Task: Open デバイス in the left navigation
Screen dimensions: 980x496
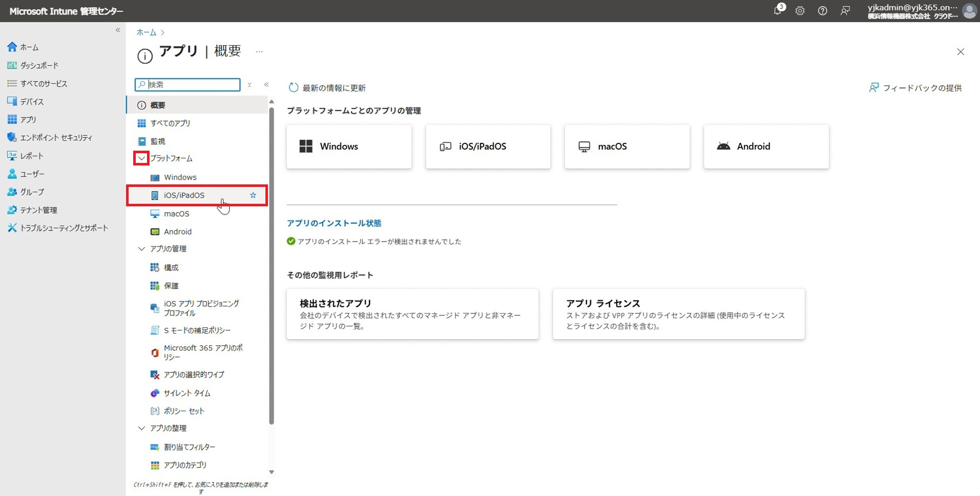Action: [x=32, y=102]
